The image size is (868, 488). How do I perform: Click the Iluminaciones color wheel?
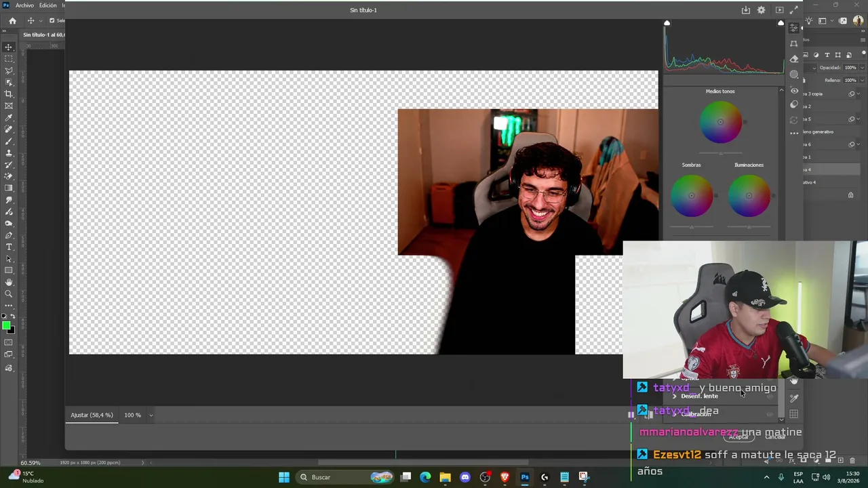[x=749, y=196]
